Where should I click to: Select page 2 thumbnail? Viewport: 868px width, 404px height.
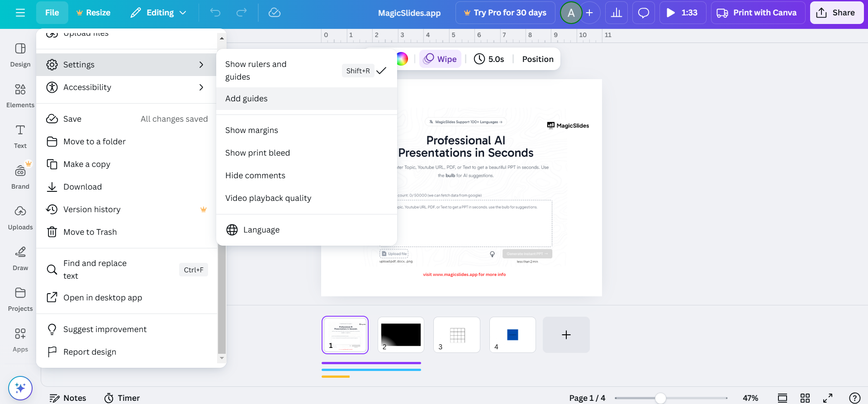401,335
